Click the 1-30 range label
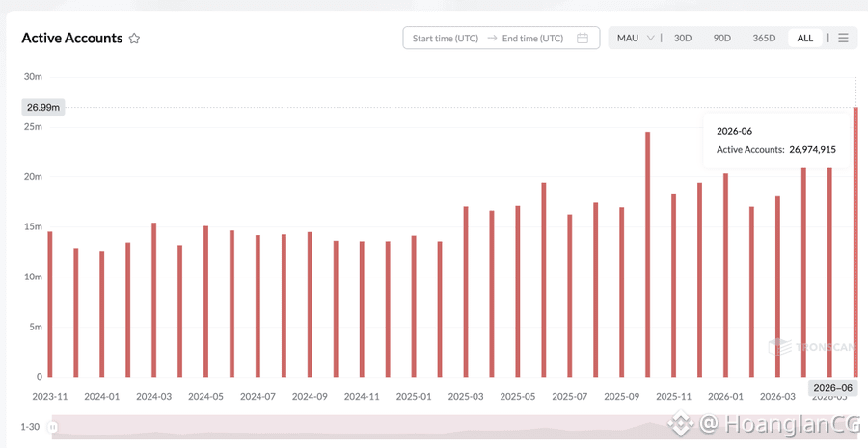 pos(30,427)
